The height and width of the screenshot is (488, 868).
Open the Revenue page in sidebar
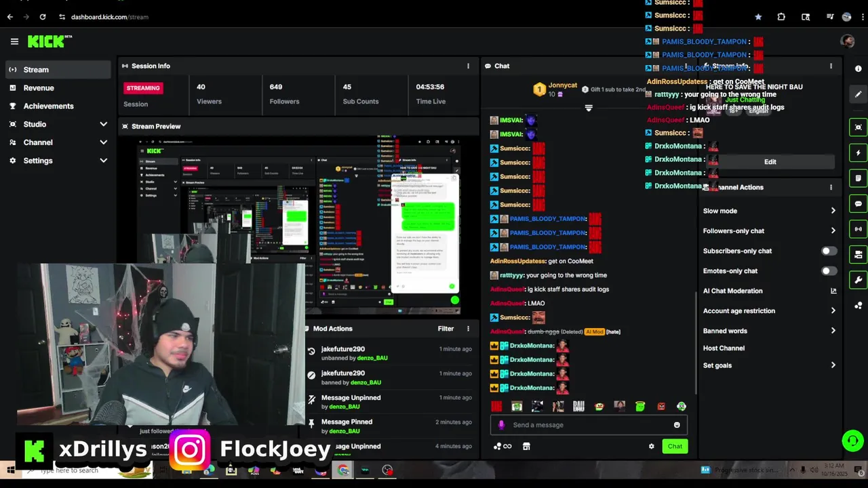(58, 87)
